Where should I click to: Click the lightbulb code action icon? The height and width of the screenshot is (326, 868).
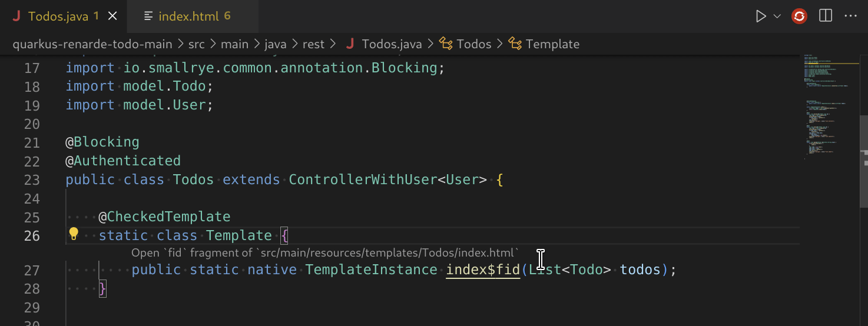point(74,234)
